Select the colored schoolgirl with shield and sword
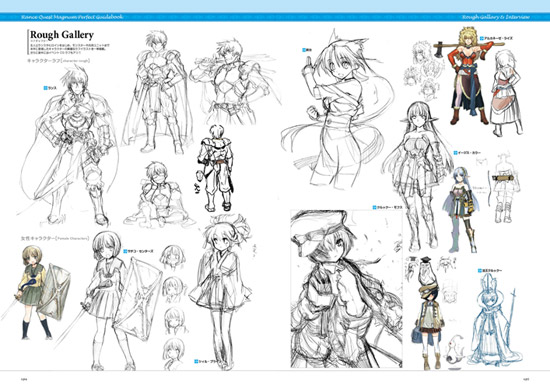550x389 pixels. coord(35,292)
